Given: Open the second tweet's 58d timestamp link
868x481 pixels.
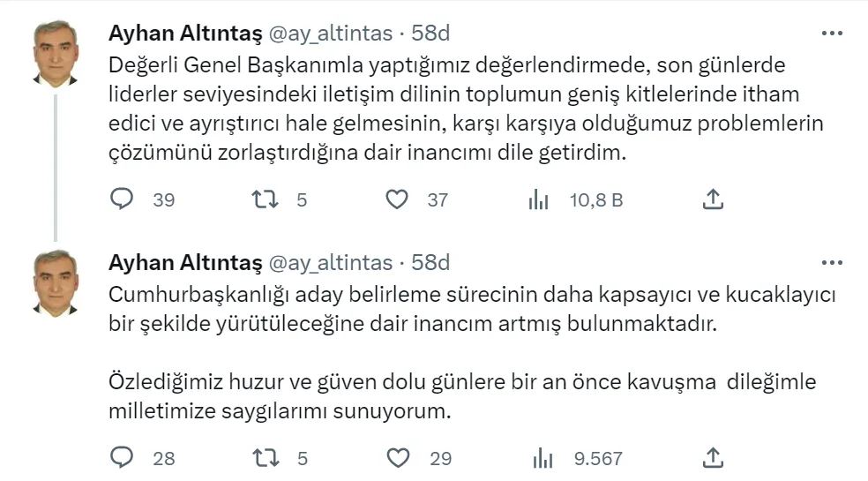Looking at the screenshot, I should [x=431, y=263].
